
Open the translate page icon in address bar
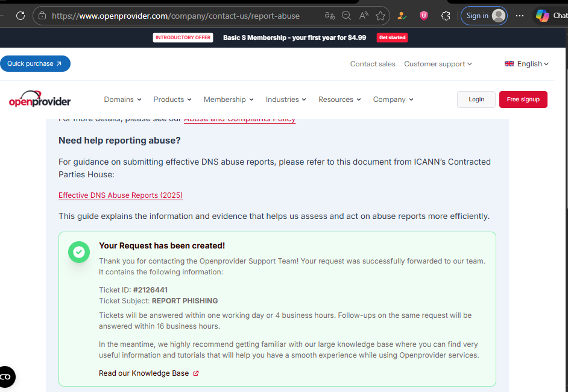click(x=330, y=16)
